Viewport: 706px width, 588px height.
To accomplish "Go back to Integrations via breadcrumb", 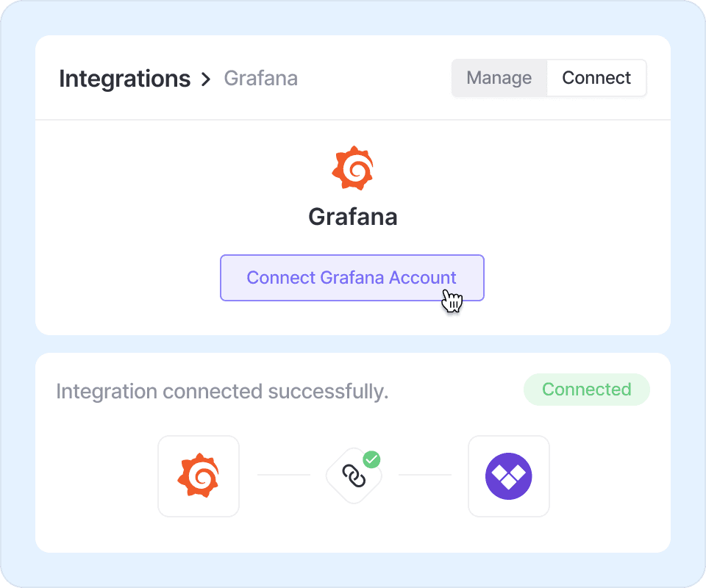I will [124, 79].
